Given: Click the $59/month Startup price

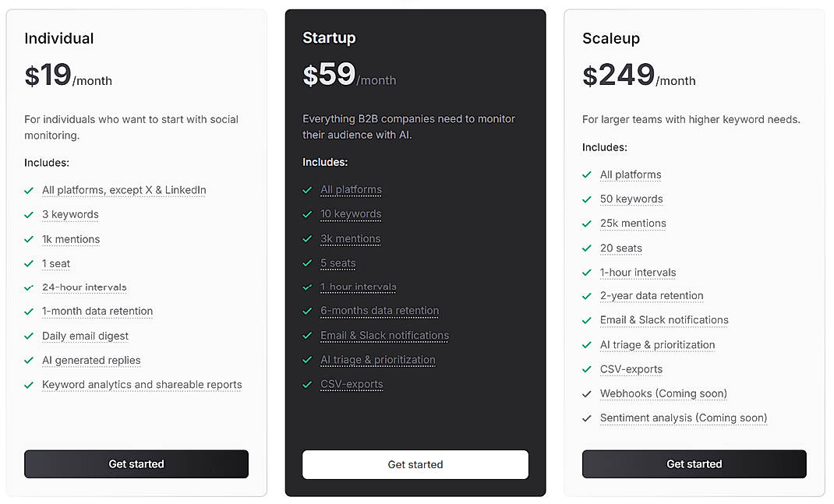Looking at the screenshot, I should click(x=349, y=76).
